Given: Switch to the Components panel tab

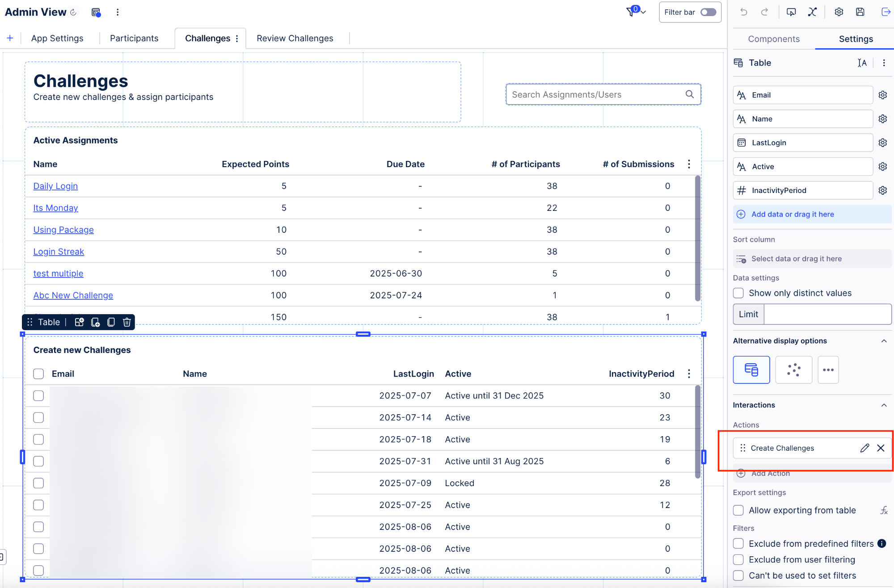Looking at the screenshot, I should [x=774, y=39].
